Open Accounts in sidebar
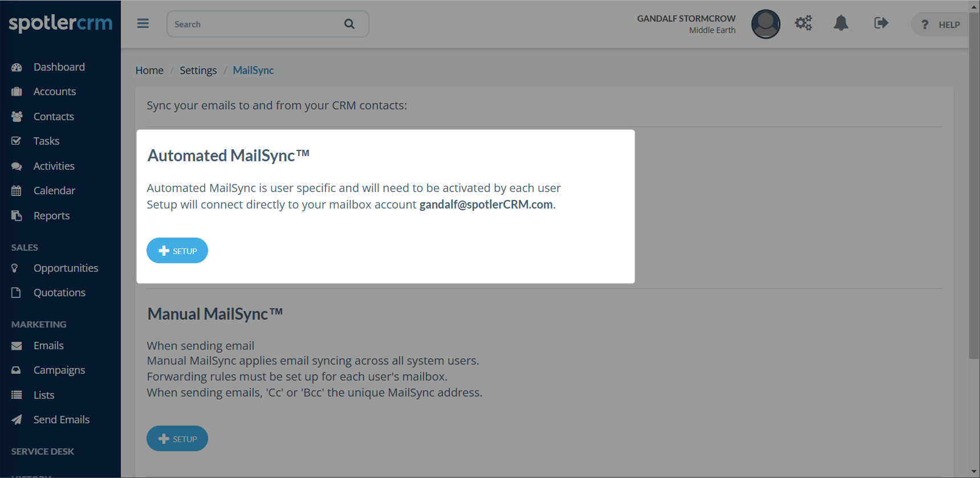 click(x=55, y=91)
